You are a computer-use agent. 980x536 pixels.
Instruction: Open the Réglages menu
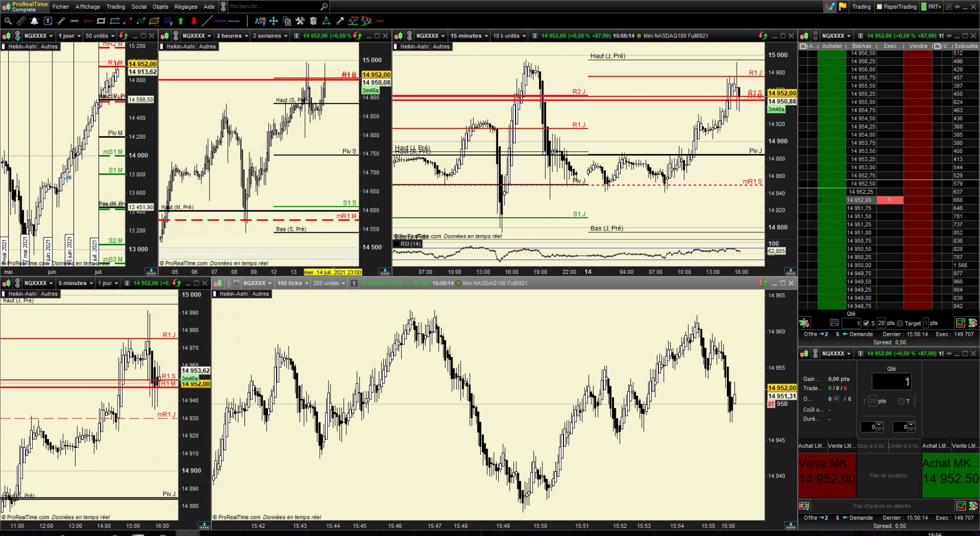pyautogui.click(x=186, y=7)
